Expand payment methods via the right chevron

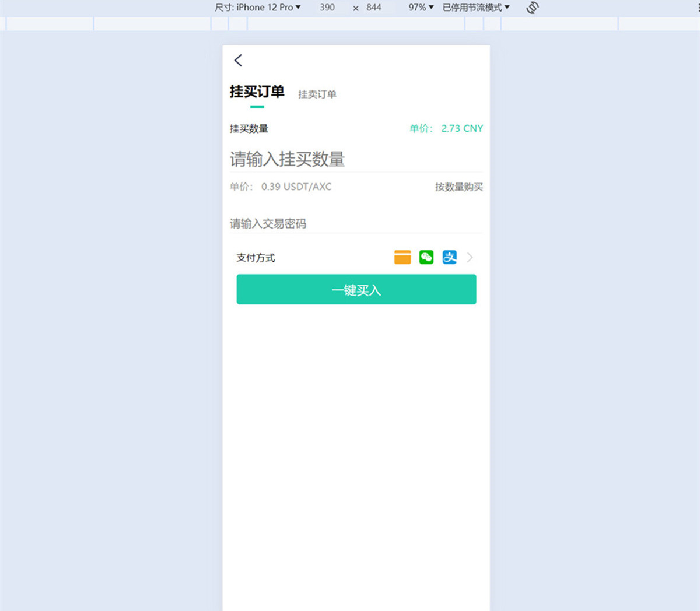470,257
